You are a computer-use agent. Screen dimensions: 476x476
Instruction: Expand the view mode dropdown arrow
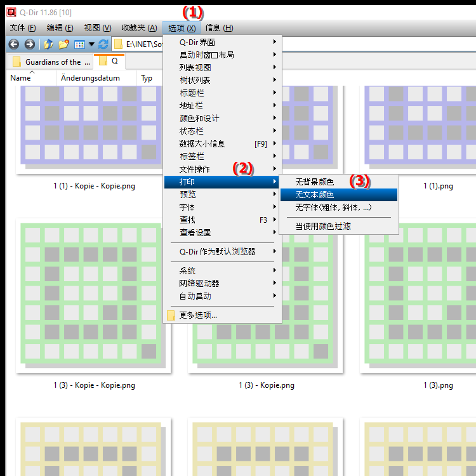point(91,44)
